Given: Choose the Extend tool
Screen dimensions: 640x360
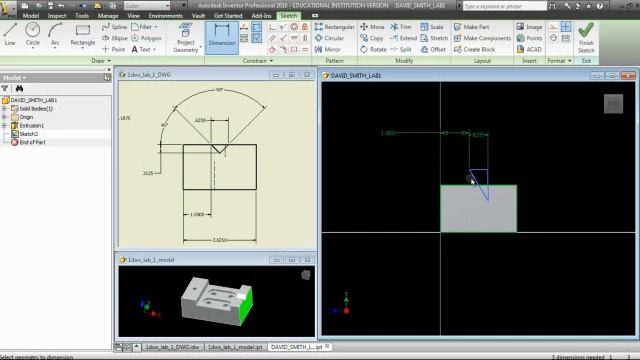Looking at the screenshot, I should pyautogui.click(x=403, y=38).
